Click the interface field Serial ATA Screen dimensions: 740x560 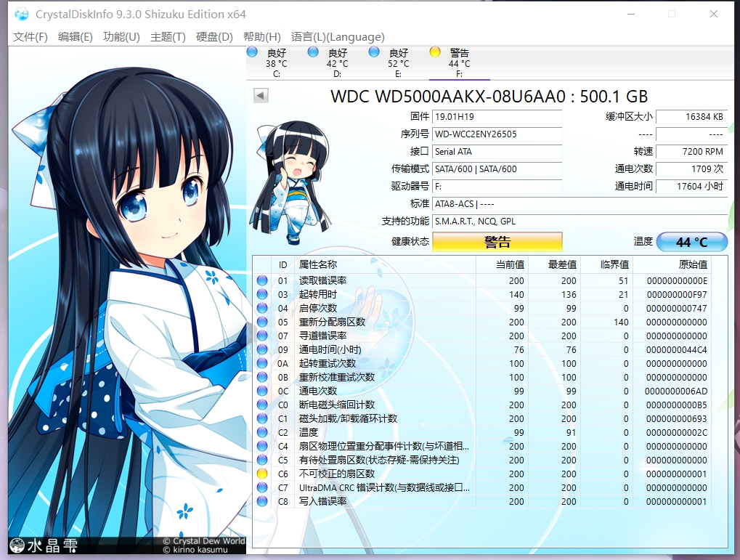coord(497,152)
